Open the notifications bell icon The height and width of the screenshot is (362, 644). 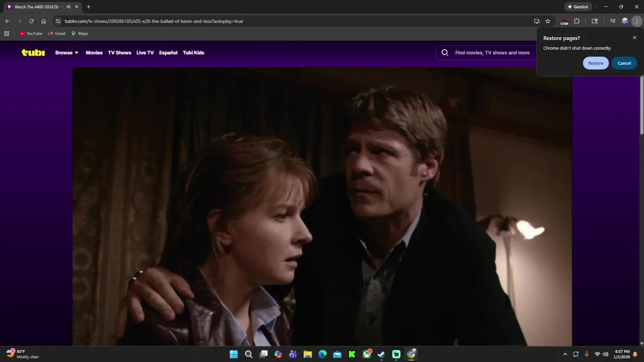[635, 354]
